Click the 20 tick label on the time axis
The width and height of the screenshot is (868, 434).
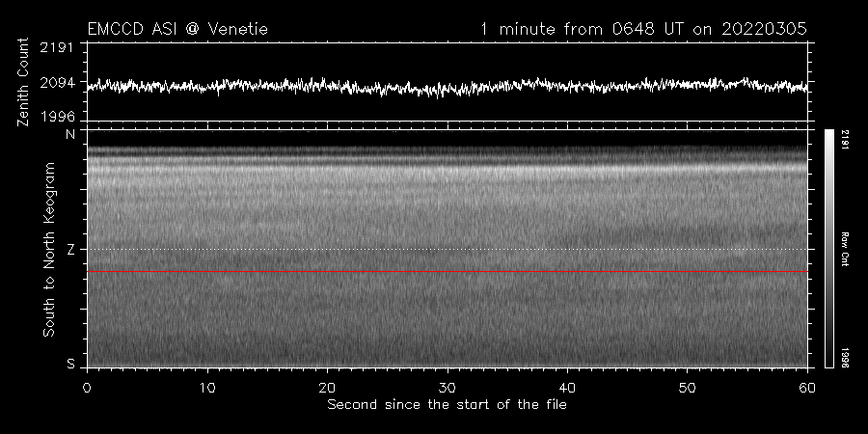(x=327, y=388)
